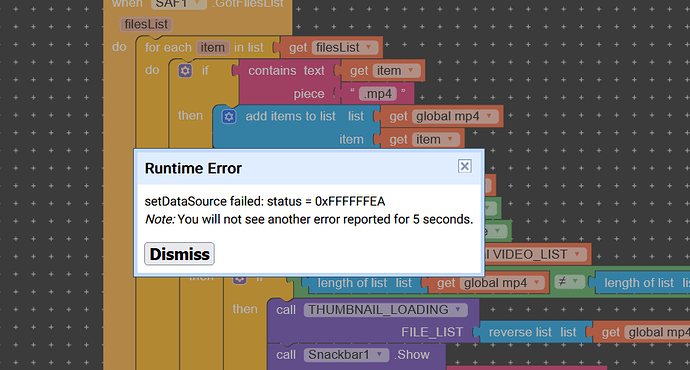
Task: Select the 'contains text' block
Action: (286, 70)
